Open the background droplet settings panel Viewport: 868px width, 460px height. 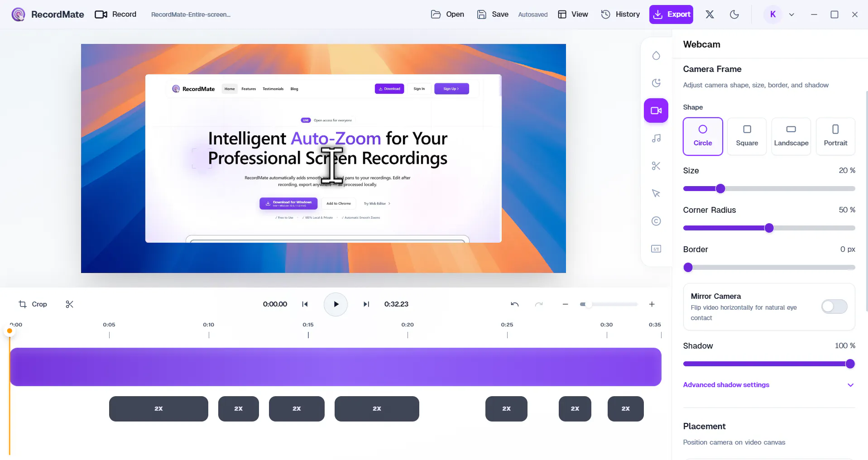pos(656,55)
